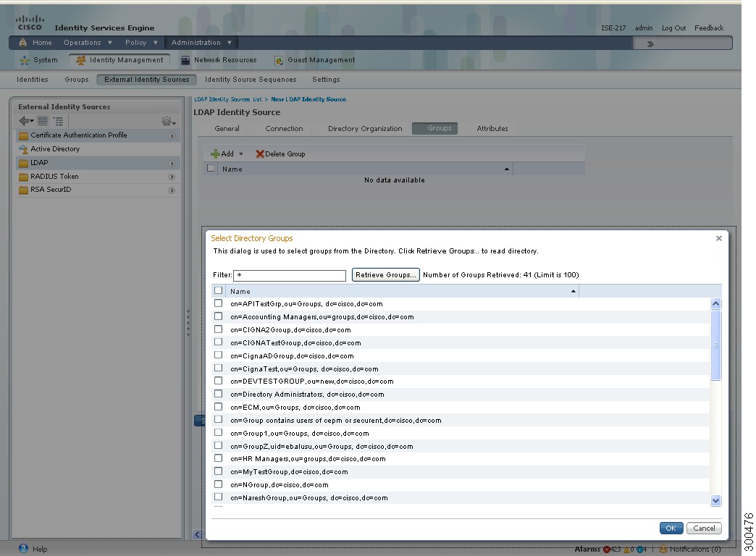
Task: Switch to the Identities tab
Action: [33, 80]
